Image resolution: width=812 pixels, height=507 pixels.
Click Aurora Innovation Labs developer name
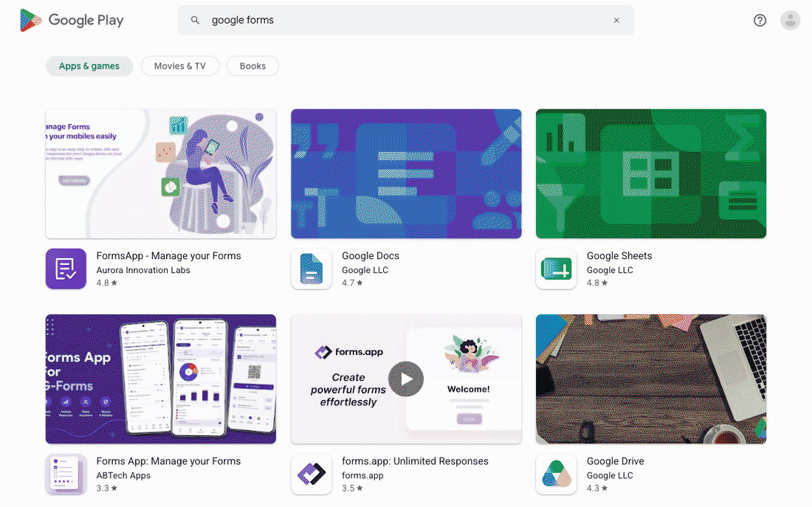coord(143,270)
